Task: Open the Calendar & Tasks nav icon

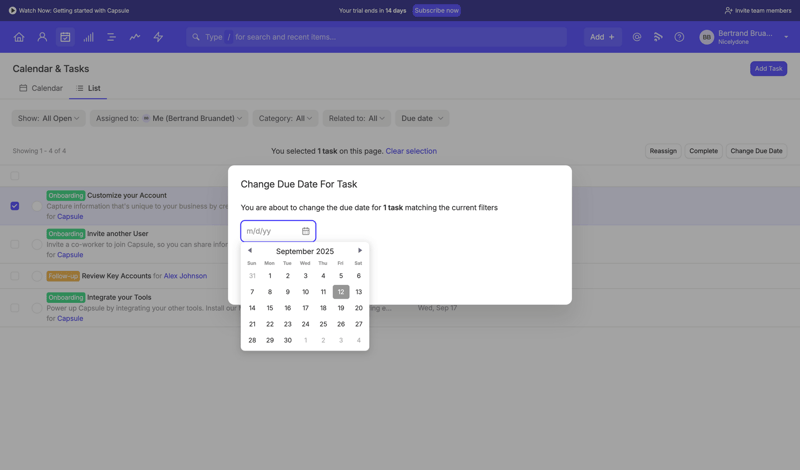Action: click(65, 37)
